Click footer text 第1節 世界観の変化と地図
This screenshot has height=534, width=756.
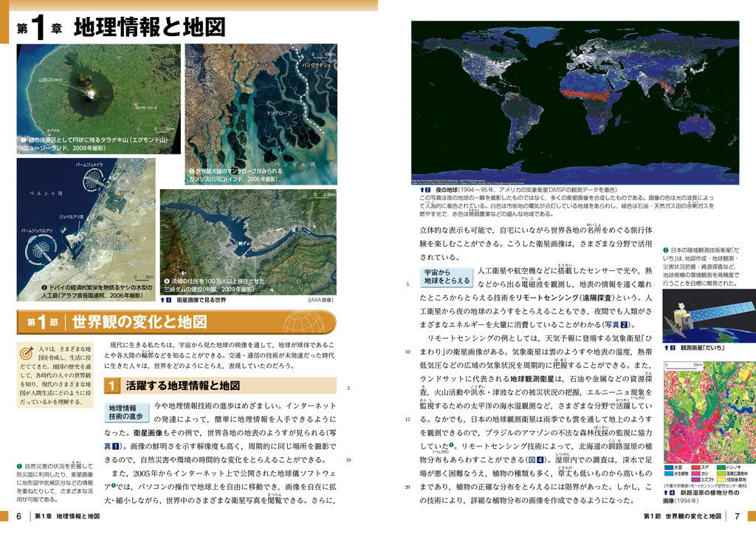coord(682,516)
